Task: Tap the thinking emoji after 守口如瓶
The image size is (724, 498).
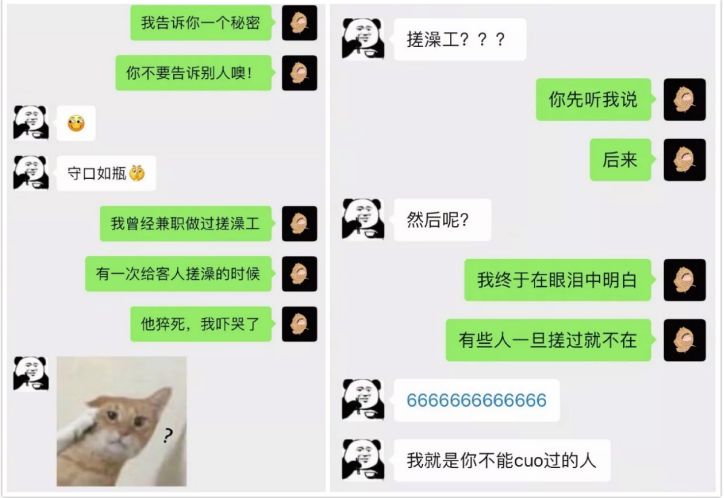Action: point(137,173)
